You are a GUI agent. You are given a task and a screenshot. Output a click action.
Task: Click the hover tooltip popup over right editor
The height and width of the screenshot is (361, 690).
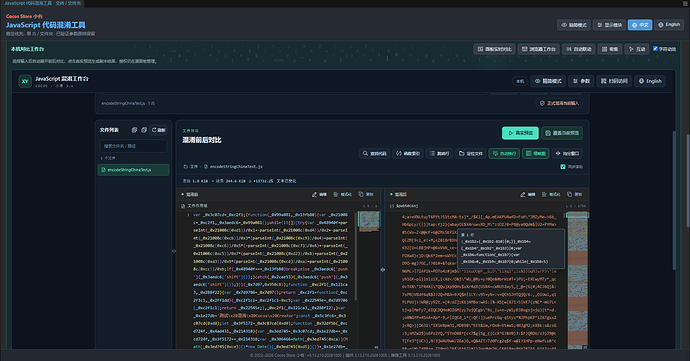tap(511, 248)
